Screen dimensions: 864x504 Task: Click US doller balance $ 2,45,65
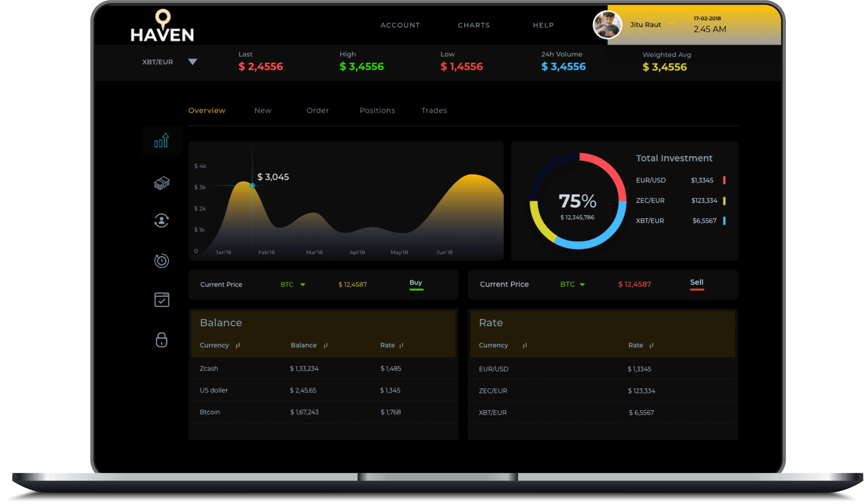coord(303,391)
